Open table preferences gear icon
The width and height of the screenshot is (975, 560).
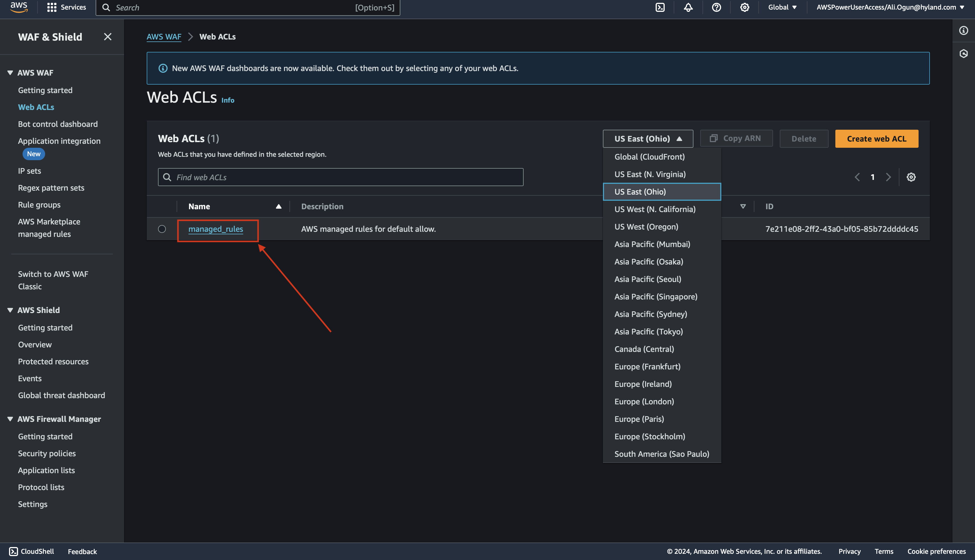coord(911,177)
